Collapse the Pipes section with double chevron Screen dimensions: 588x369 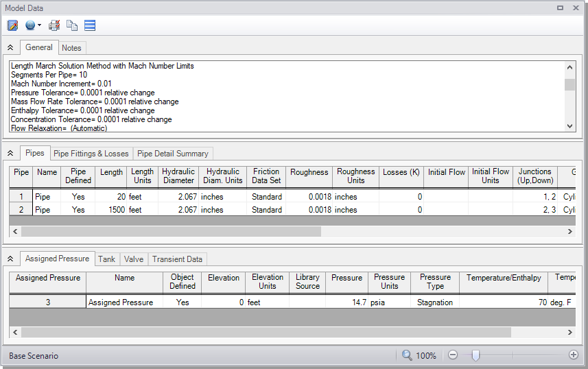click(10, 153)
